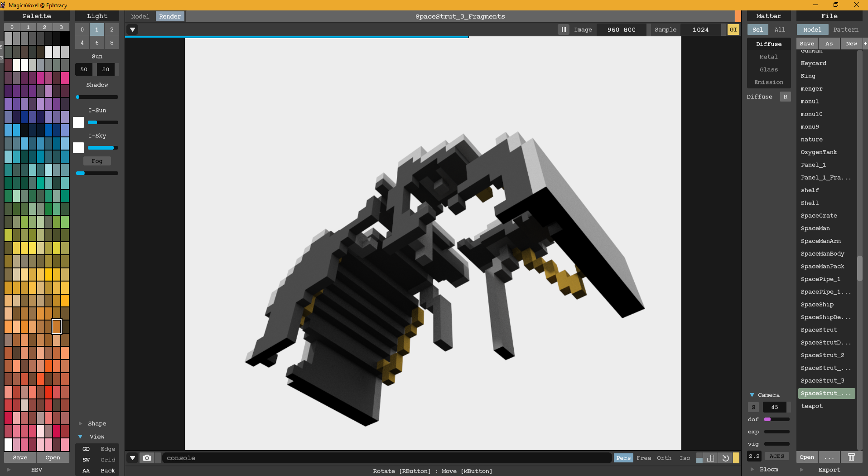Click the top-left viewport dropdown triangle
The image size is (868, 476).
(x=132, y=29)
